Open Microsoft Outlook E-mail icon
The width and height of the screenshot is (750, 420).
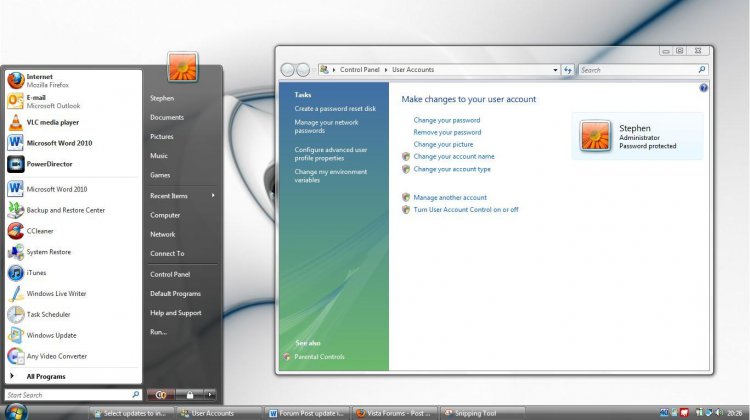16,101
